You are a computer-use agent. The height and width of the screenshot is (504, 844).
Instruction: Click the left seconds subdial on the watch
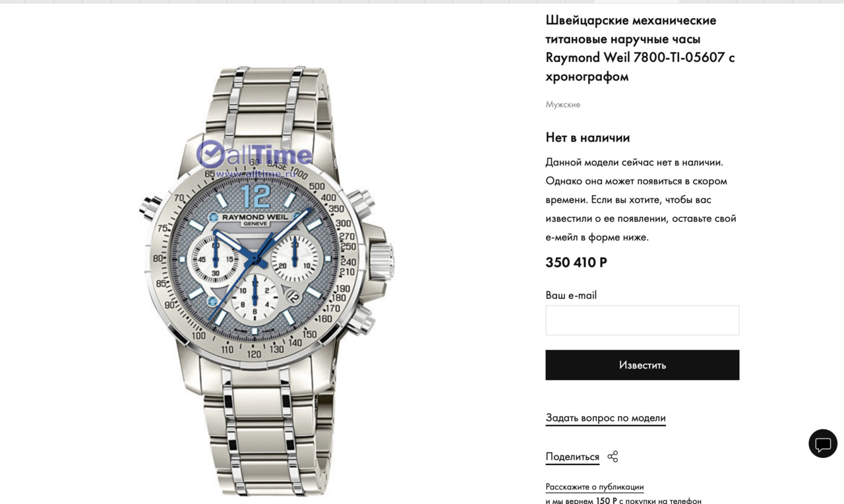coord(215,260)
